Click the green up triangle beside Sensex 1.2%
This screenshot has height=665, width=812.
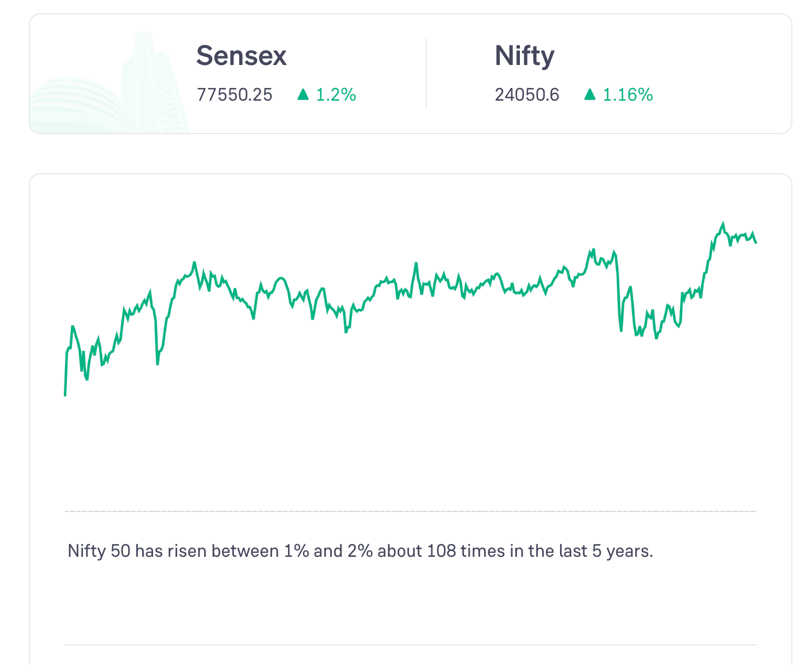[303, 94]
